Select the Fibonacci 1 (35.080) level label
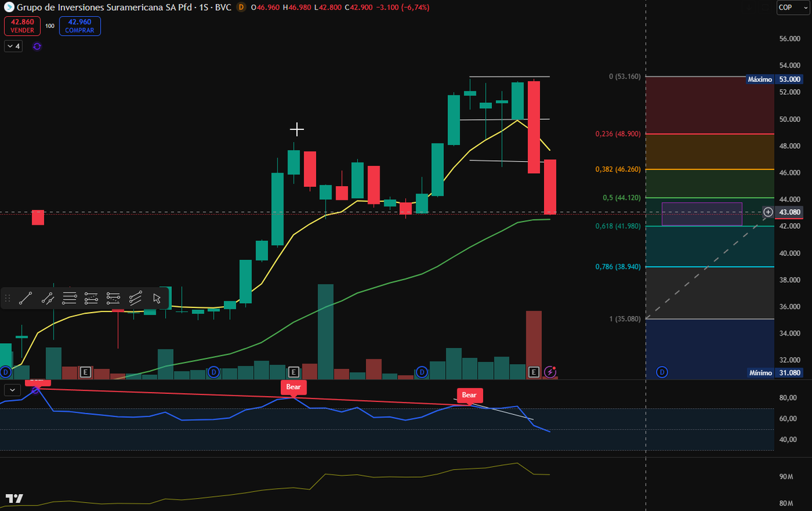Viewport: 812px width, 511px height. (x=625, y=319)
